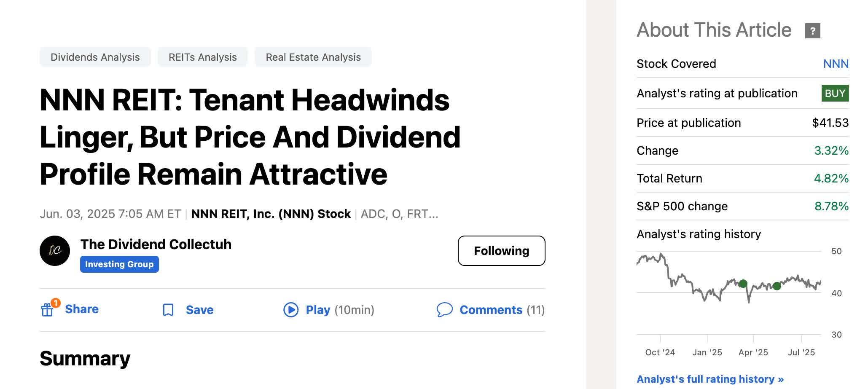Share the article using the gift icon
The width and height of the screenshot is (868, 389).
48,310
